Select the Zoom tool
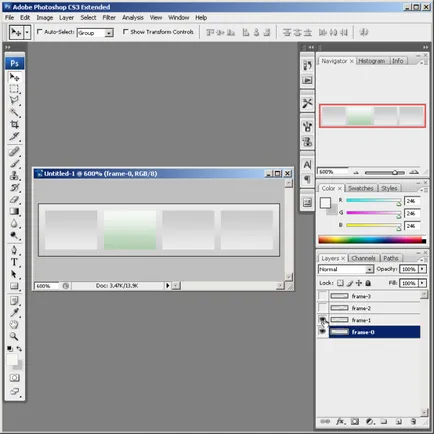Image resolution: width=434 pixels, height=434 pixels. (14, 336)
